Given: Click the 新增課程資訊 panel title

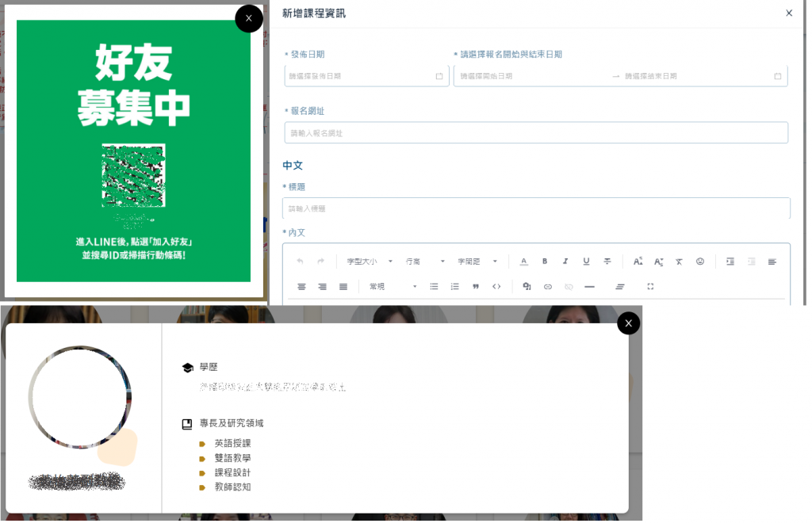Looking at the screenshot, I should (x=314, y=13).
